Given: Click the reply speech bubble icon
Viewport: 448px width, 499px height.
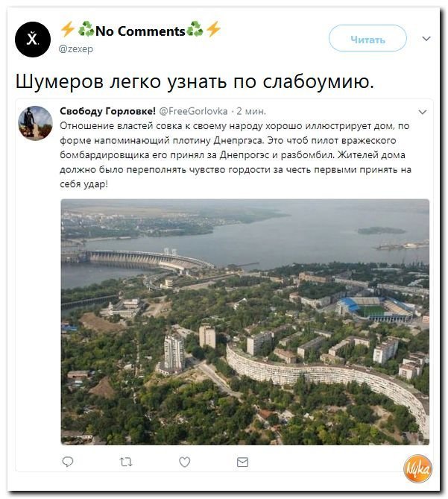Looking at the screenshot, I should pos(68,462).
